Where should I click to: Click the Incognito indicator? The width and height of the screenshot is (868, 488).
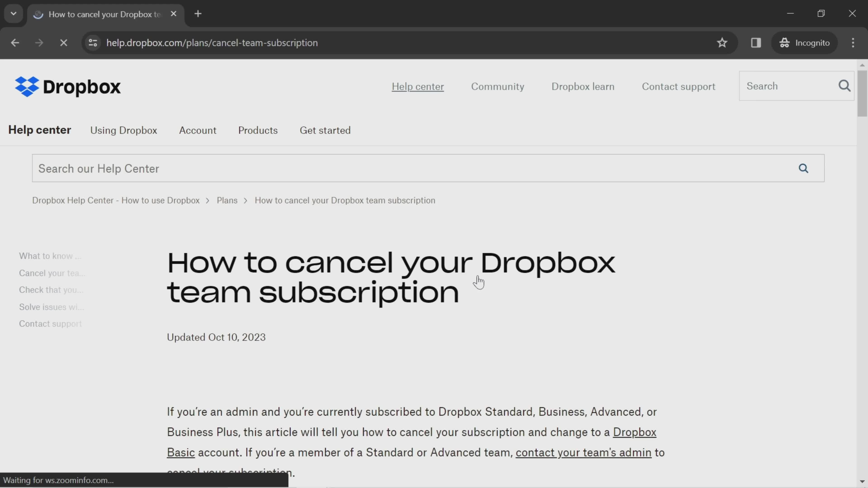(805, 43)
